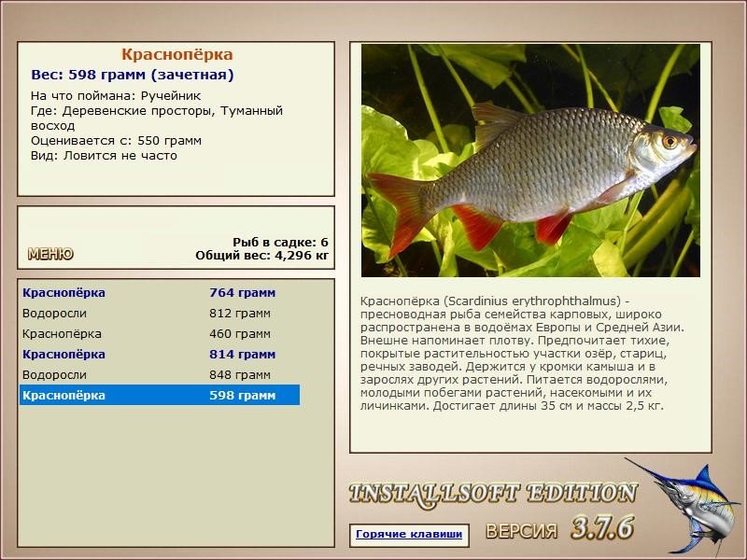The height and width of the screenshot is (560, 747).
Task: Click the Краснопёрка title heading
Action: 176,54
